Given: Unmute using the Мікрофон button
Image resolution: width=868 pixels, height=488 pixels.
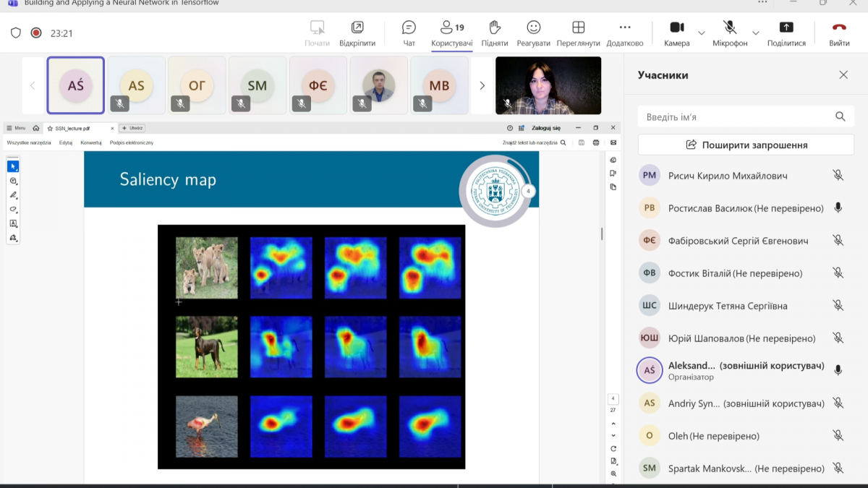Looking at the screenshot, I should (x=730, y=33).
